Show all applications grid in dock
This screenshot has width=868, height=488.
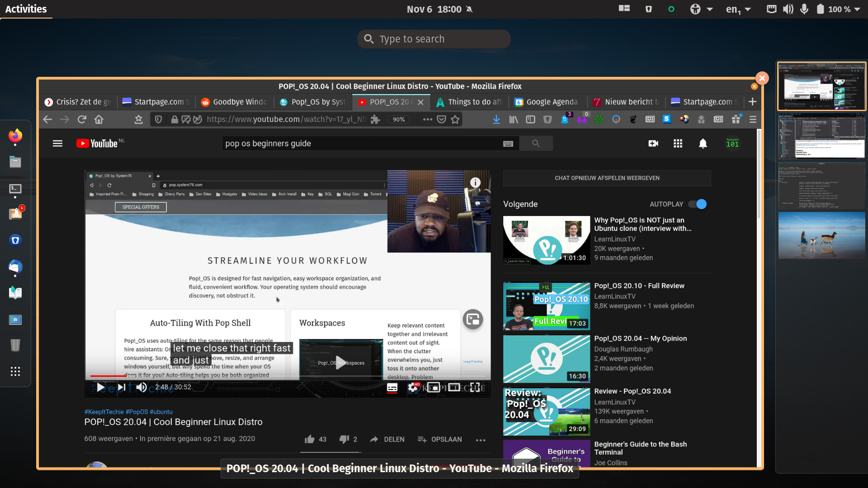[x=15, y=371]
